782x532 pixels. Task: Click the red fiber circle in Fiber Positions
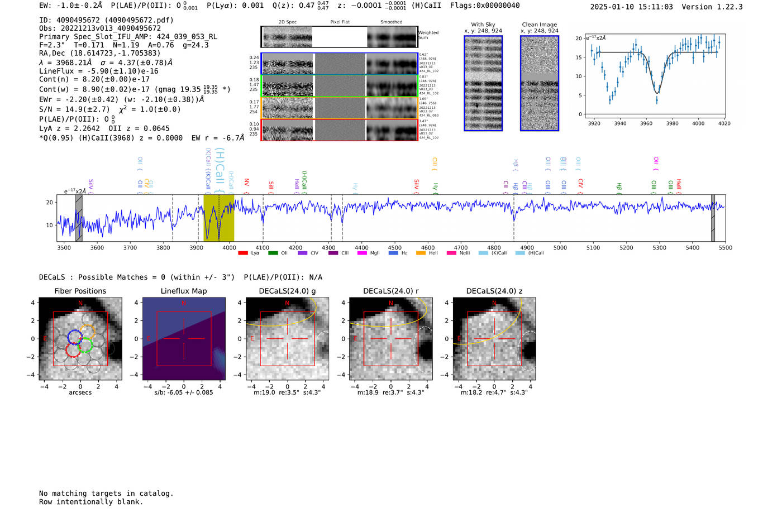[x=73, y=349]
